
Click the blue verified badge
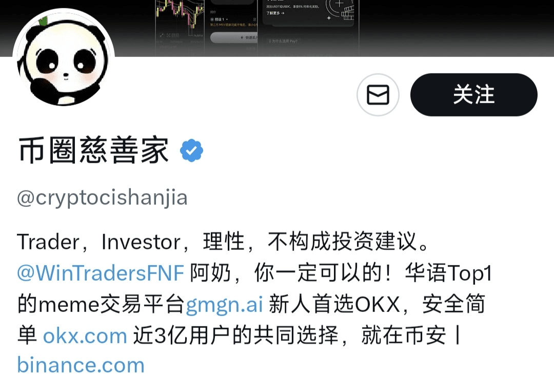[x=191, y=150]
